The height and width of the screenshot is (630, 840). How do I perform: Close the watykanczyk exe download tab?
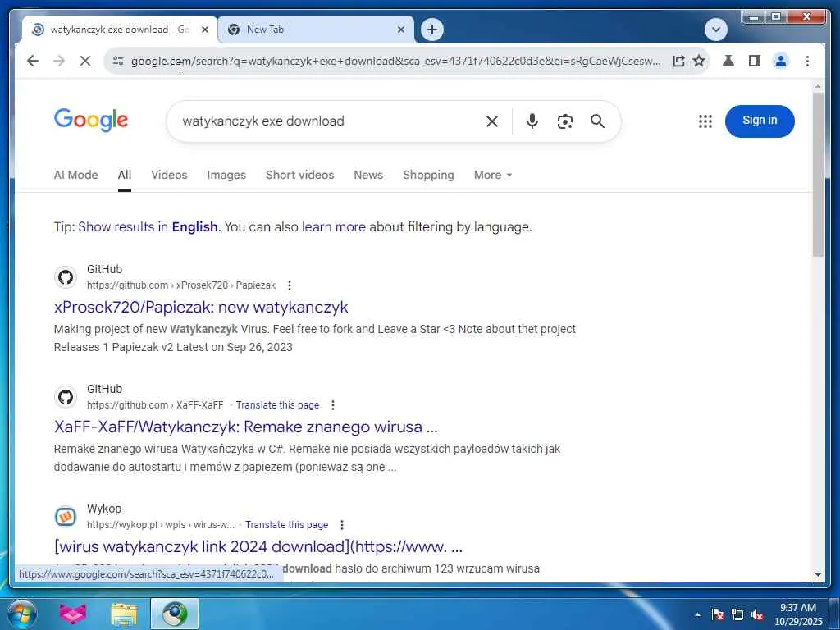pyautogui.click(x=204, y=30)
